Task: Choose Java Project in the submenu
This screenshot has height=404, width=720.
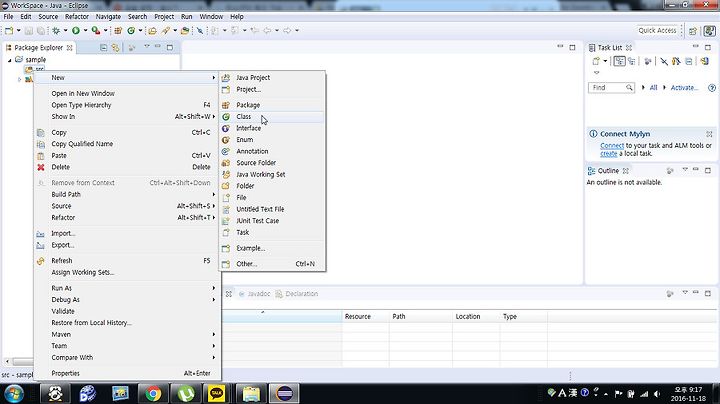Action: pyautogui.click(x=273, y=78)
